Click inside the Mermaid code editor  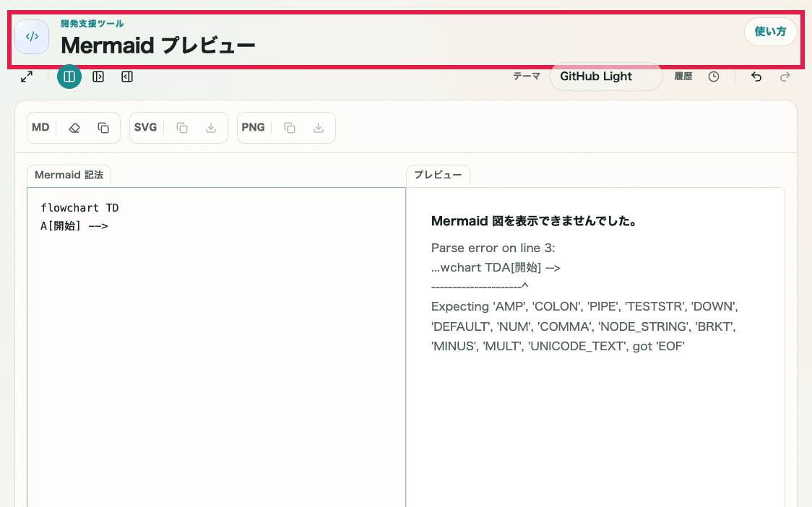click(217, 325)
